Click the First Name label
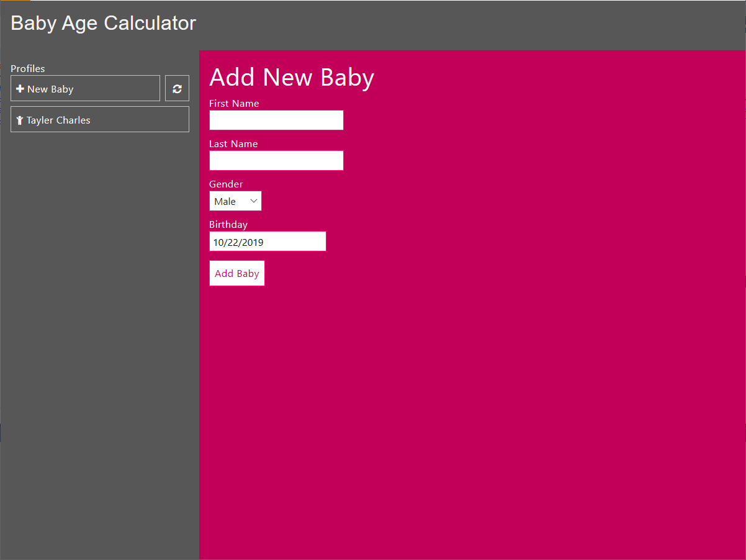The image size is (746, 560). tap(234, 104)
